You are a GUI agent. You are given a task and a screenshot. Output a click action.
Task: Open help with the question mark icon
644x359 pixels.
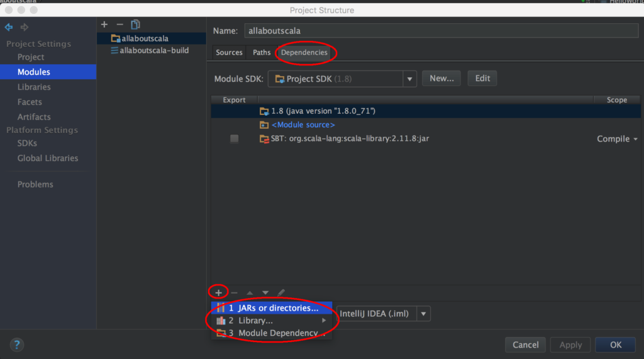pyautogui.click(x=17, y=345)
